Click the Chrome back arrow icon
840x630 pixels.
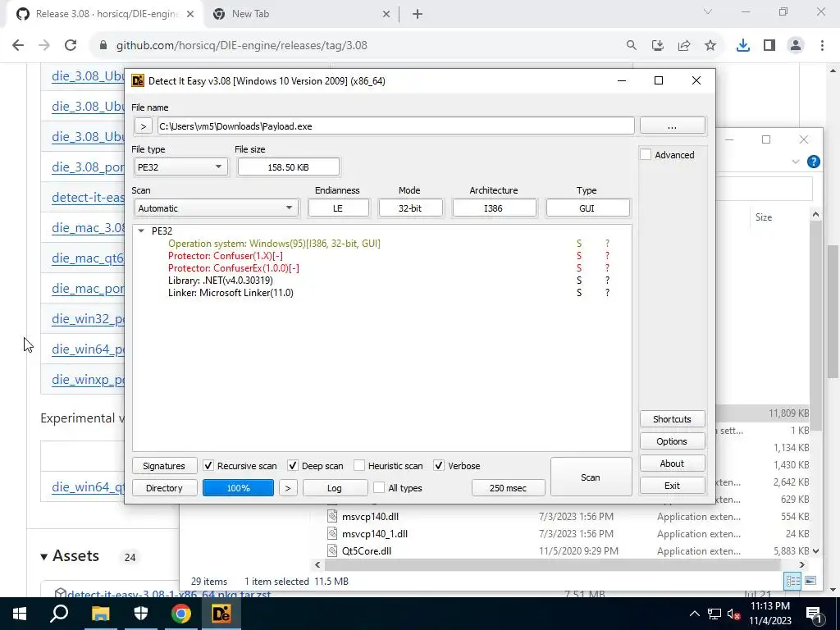click(18, 46)
